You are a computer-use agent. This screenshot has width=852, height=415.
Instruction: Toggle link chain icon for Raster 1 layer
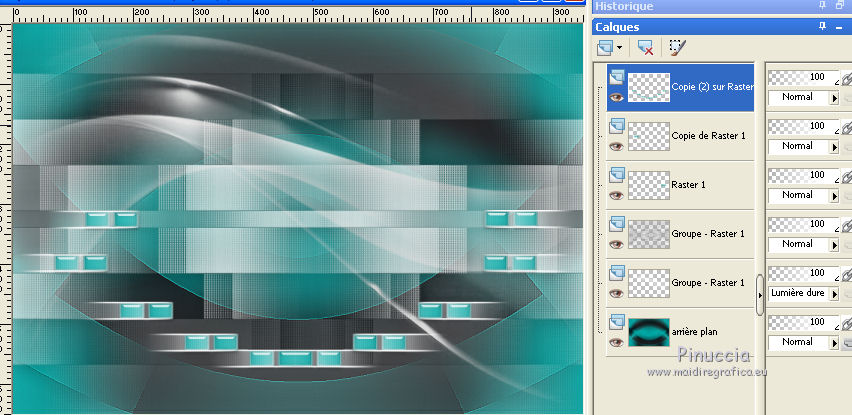click(847, 177)
